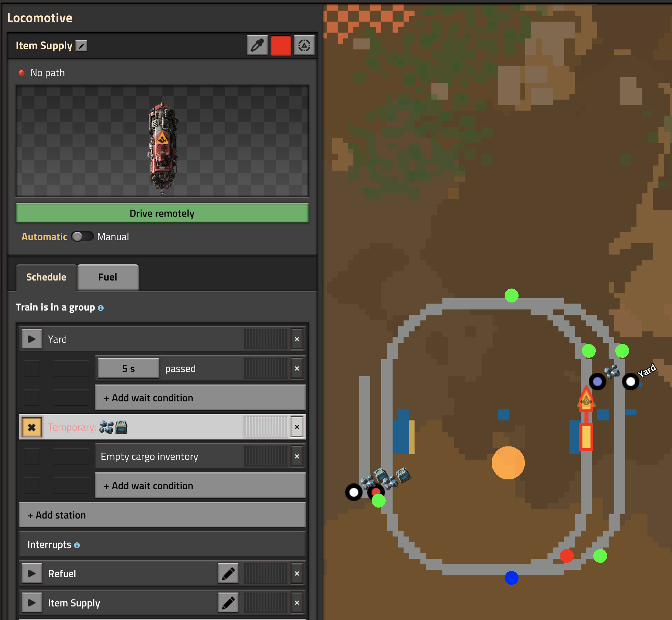Click the locomotive preview image

162,141
